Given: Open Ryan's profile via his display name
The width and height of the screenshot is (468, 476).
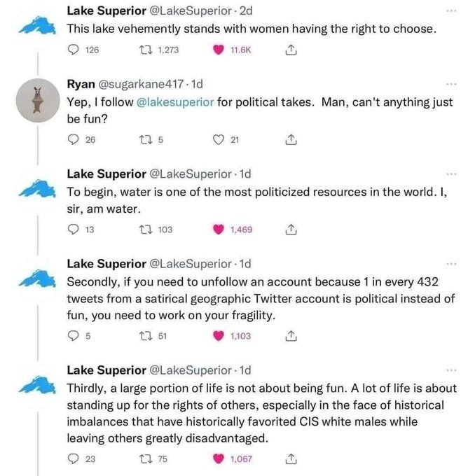Looking at the screenshot, I should point(81,85).
